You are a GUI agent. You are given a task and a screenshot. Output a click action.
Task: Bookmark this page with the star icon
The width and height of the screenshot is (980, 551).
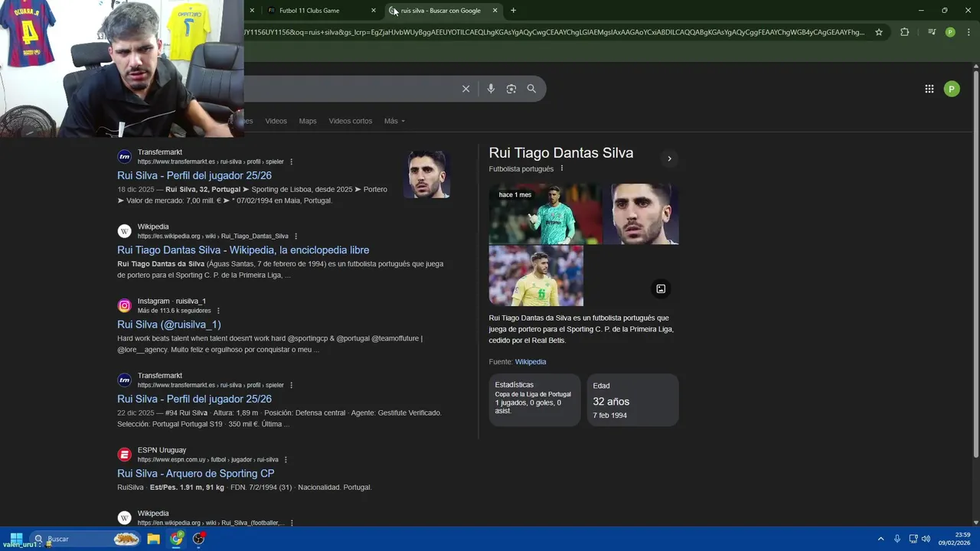tap(879, 32)
